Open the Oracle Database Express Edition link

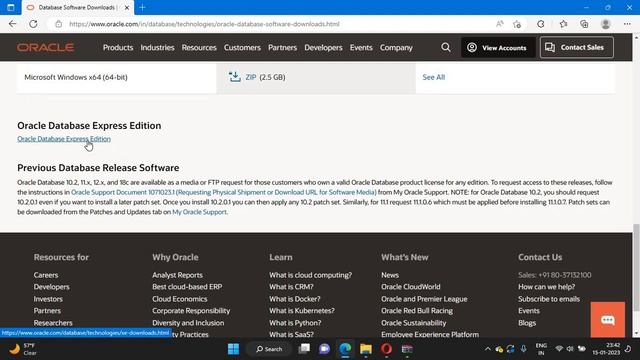point(64,139)
